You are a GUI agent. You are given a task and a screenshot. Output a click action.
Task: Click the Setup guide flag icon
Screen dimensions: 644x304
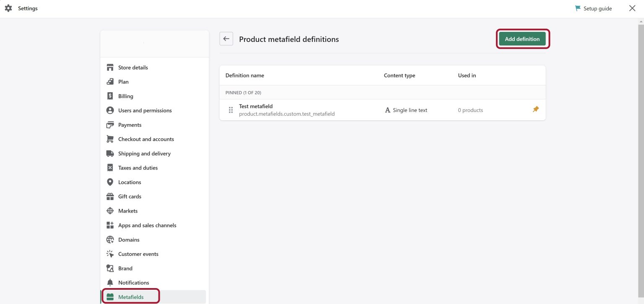tap(578, 8)
